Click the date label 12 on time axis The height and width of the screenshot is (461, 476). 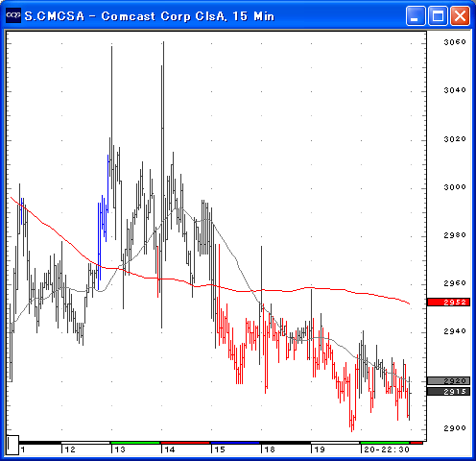pos(70,449)
